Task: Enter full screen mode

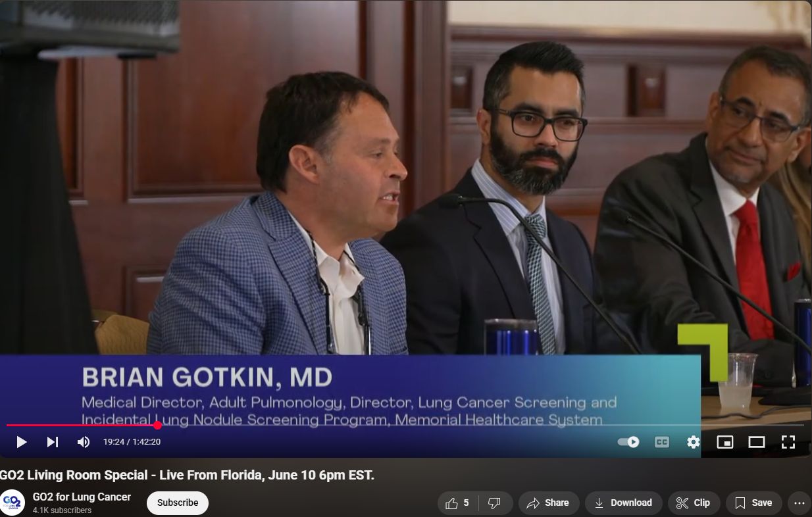Action: 788,442
